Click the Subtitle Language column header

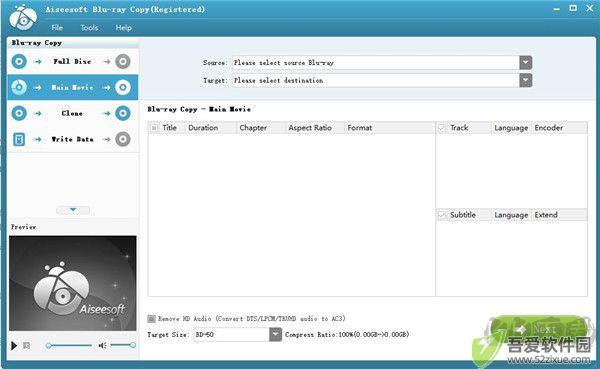tap(511, 215)
